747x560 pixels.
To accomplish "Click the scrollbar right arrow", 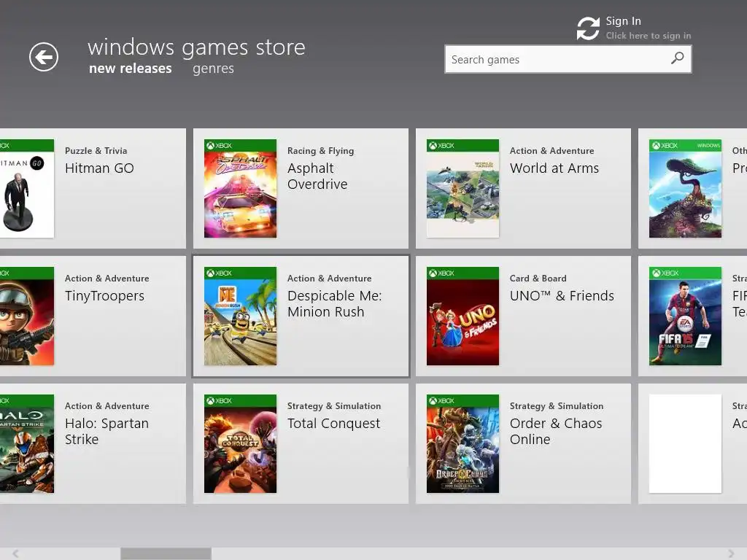I will coord(731,553).
